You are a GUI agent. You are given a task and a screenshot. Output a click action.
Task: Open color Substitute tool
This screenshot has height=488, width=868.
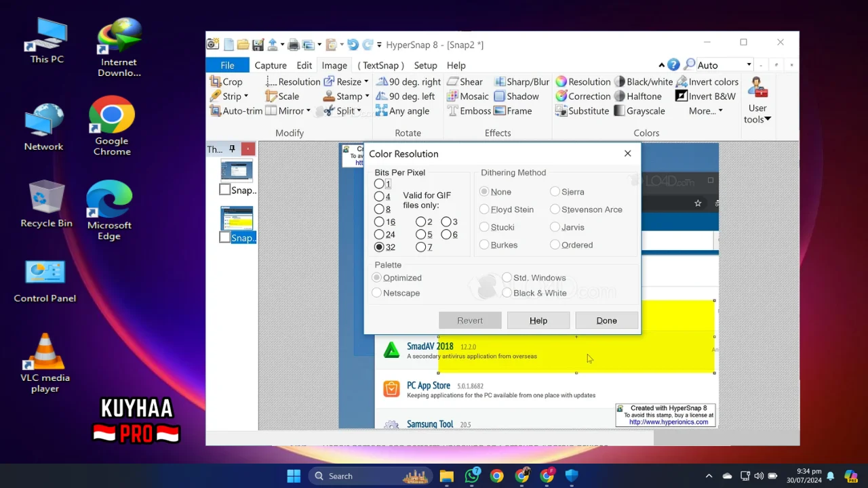click(582, 111)
